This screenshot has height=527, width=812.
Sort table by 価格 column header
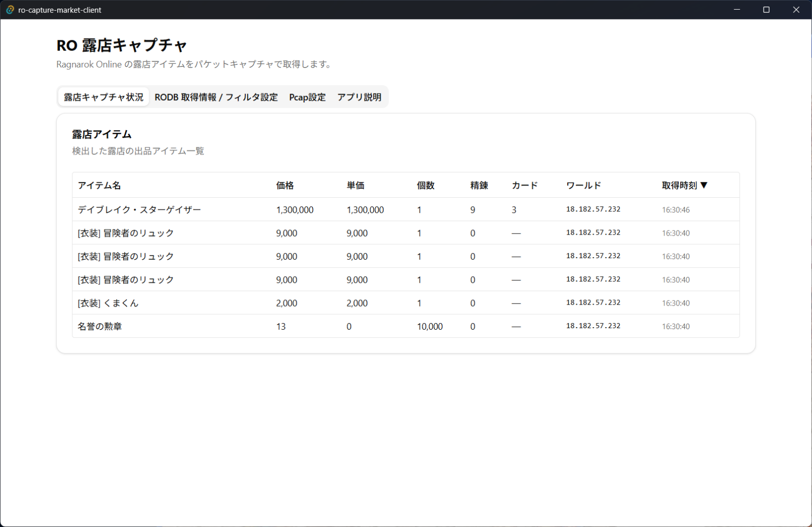[285, 186]
